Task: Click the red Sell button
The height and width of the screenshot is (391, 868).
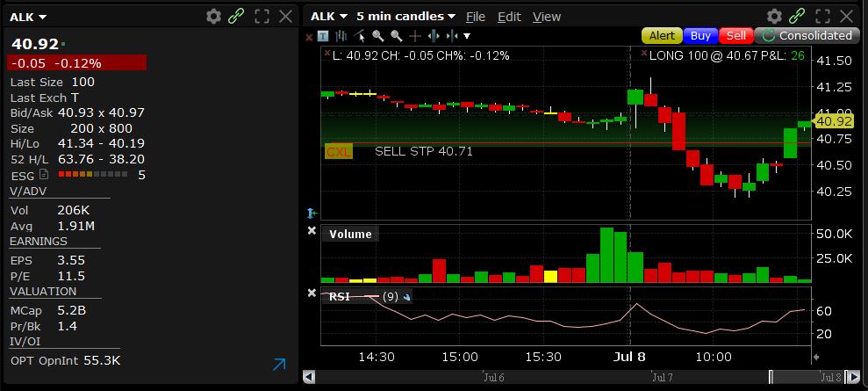Action: (736, 36)
